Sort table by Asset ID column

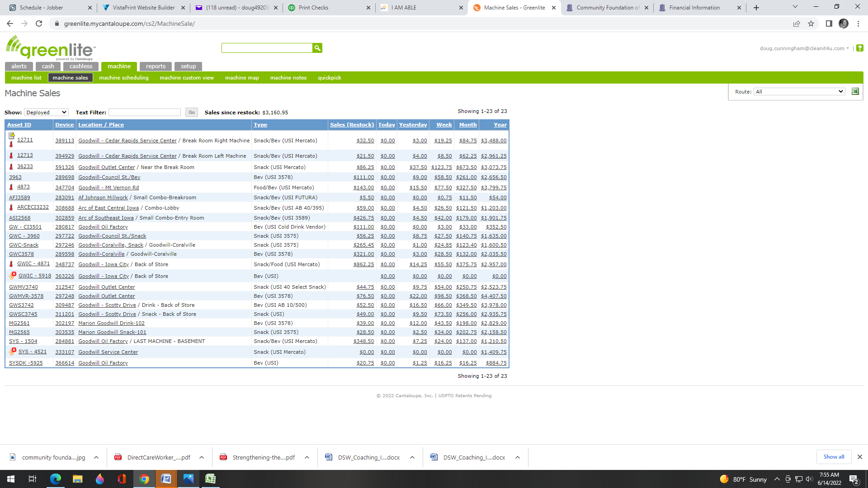click(19, 125)
